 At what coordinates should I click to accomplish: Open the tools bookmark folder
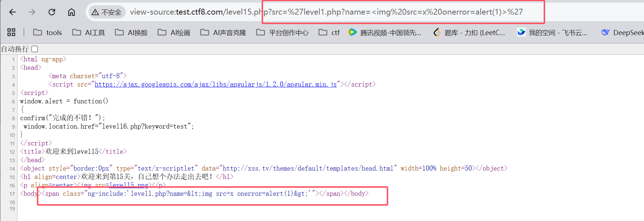click(x=47, y=33)
